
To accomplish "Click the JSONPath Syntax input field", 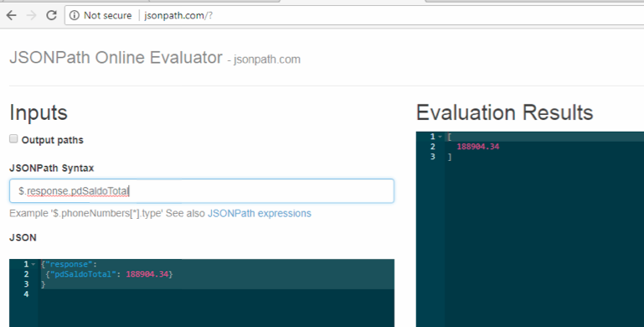I will pos(202,191).
